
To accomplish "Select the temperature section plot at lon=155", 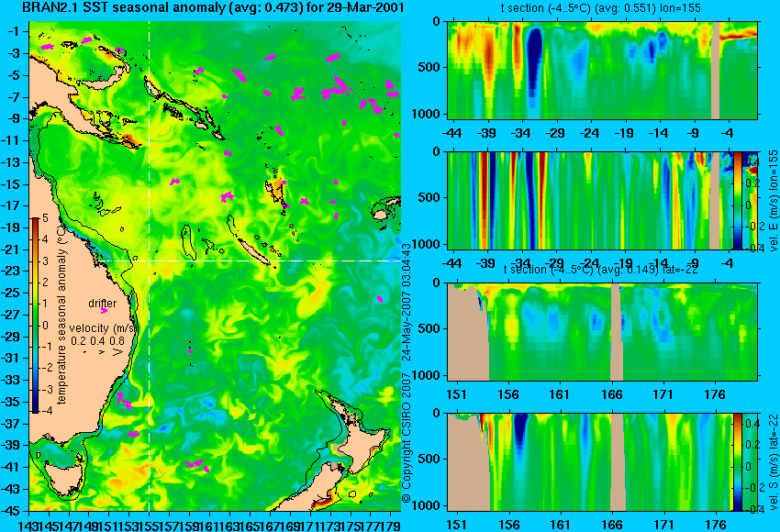I will click(602, 70).
